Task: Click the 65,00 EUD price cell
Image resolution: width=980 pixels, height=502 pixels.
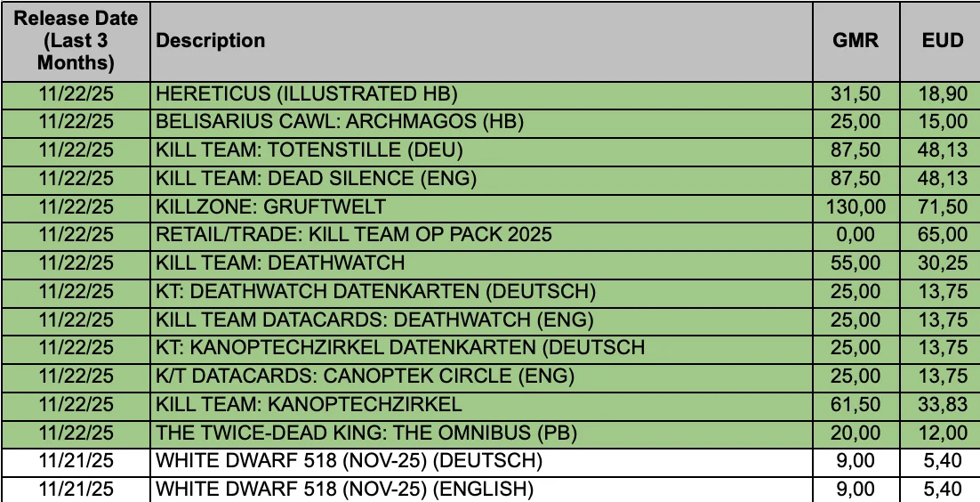Action: tap(940, 237)
